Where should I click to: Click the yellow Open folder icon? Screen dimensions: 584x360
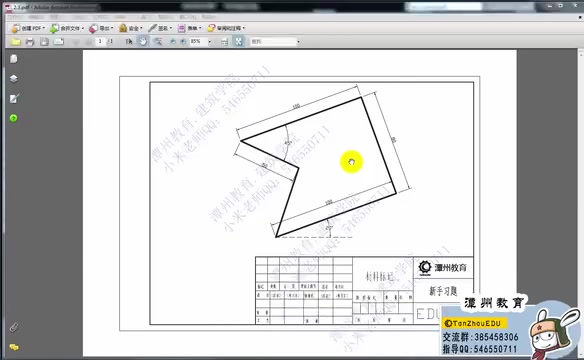click(16, 42)
